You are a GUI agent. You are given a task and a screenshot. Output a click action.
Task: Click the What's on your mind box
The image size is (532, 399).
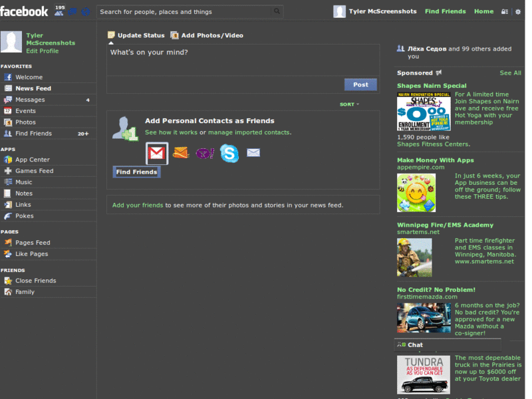(243, 60)
